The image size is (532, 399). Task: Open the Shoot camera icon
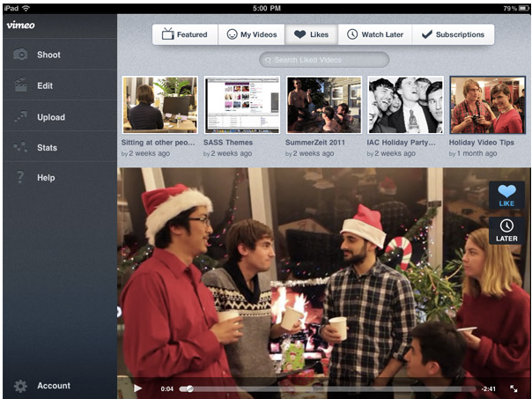20,55
